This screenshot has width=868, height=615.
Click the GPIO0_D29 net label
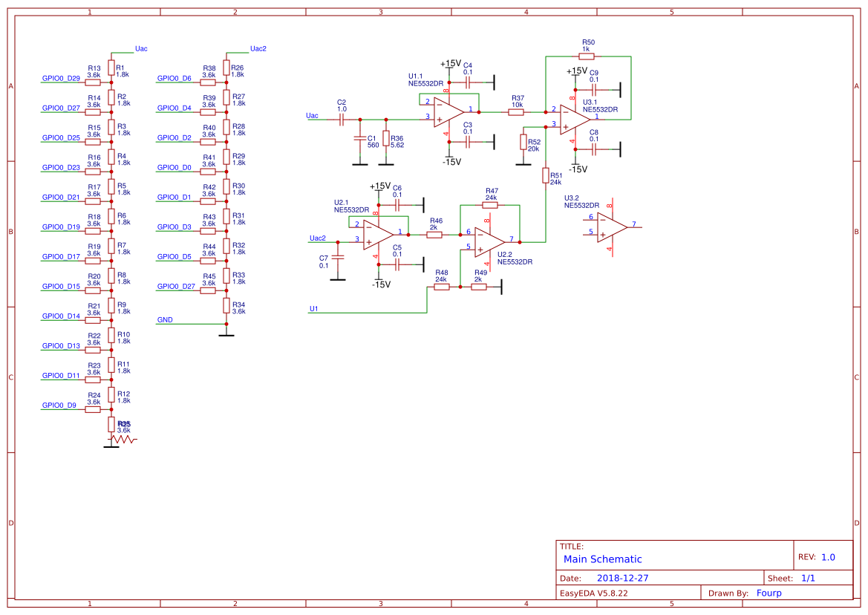pyautogui.click(x=61, y=78)
